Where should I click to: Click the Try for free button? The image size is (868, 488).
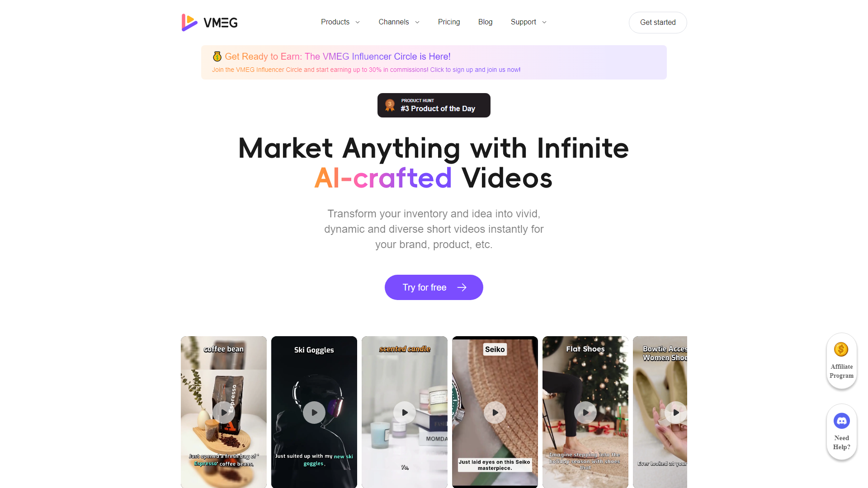click(x=434, y=287)
